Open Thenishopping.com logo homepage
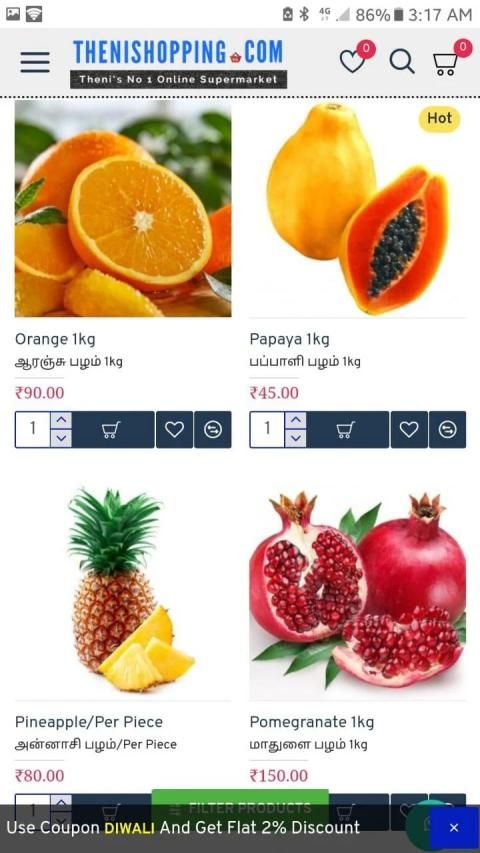 pos(179,63)
